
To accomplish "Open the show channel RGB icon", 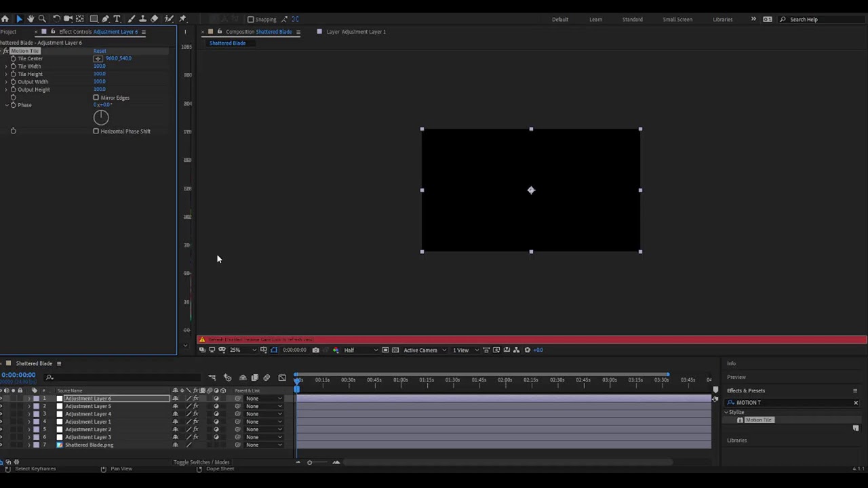I will (x=336, y=350).
